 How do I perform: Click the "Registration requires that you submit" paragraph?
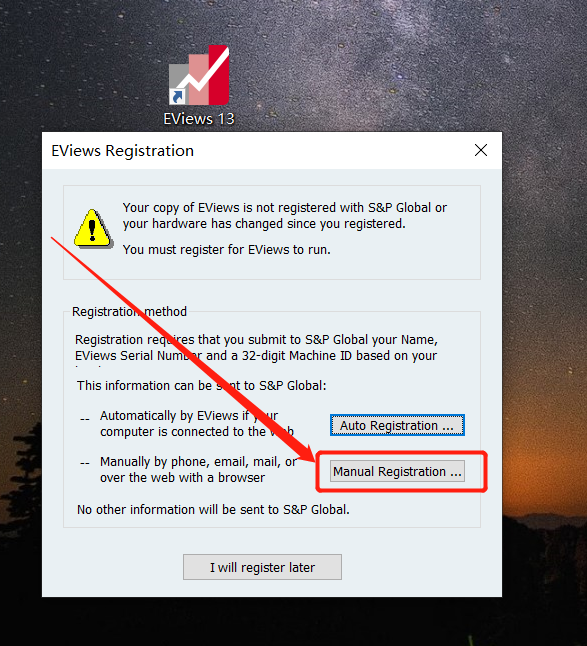pos(256,348)
